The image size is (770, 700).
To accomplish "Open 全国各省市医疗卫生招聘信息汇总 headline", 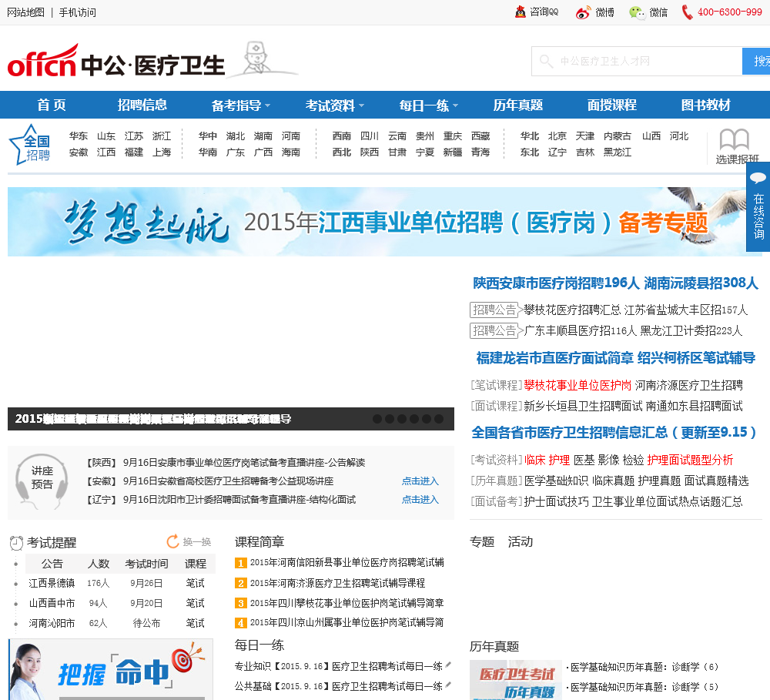I will pyautogui.click(x=614, y=433).
